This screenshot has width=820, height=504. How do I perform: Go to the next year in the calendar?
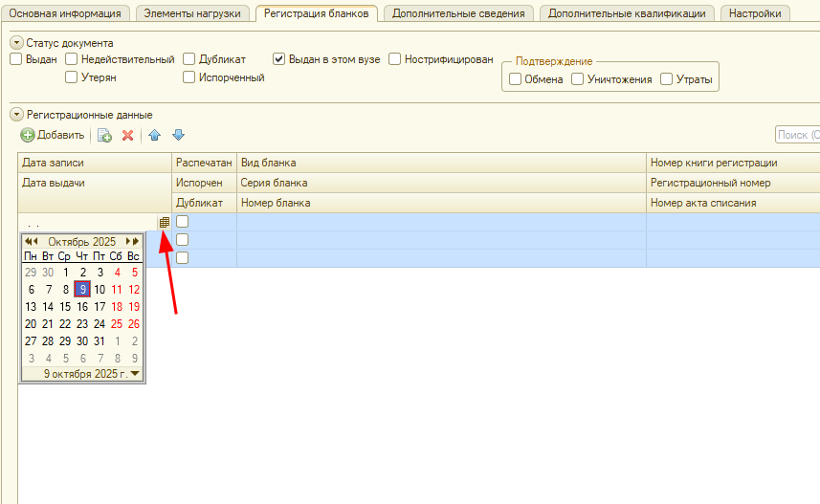pos(137,242)
